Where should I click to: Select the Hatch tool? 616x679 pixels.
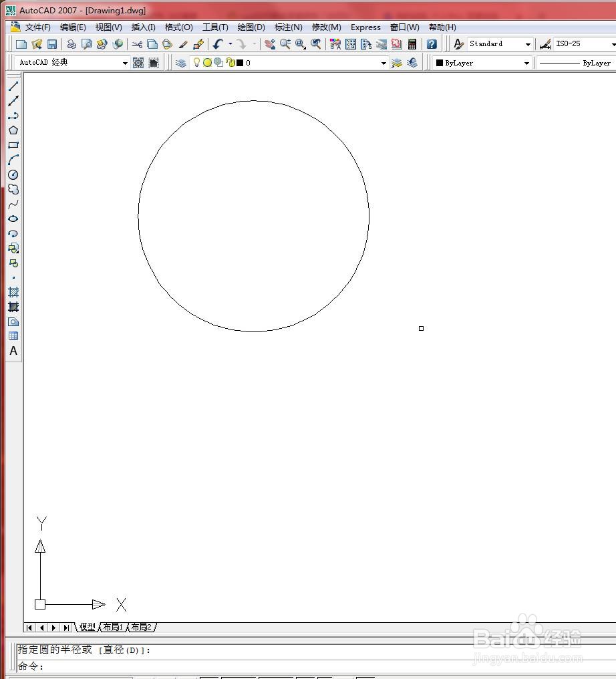click(13, 292)
